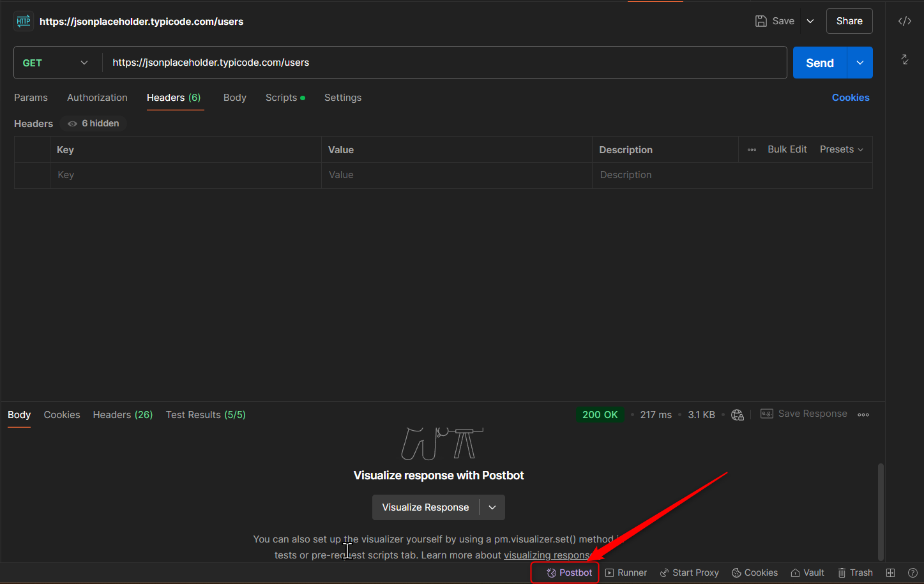The height and width of the screenshot is (584, 924).
Task: Click the expand pane arrows icon
Action: point(904,59)
